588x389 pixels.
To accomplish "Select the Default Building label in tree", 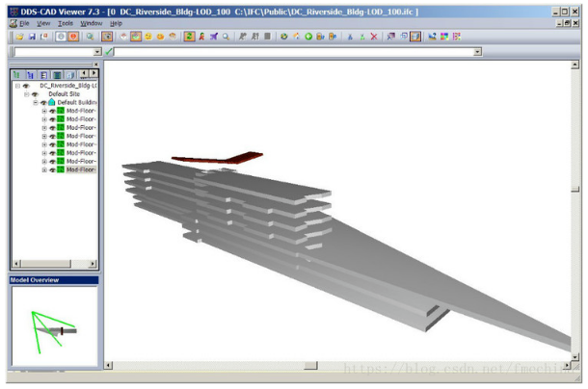I will pos(77,102).
